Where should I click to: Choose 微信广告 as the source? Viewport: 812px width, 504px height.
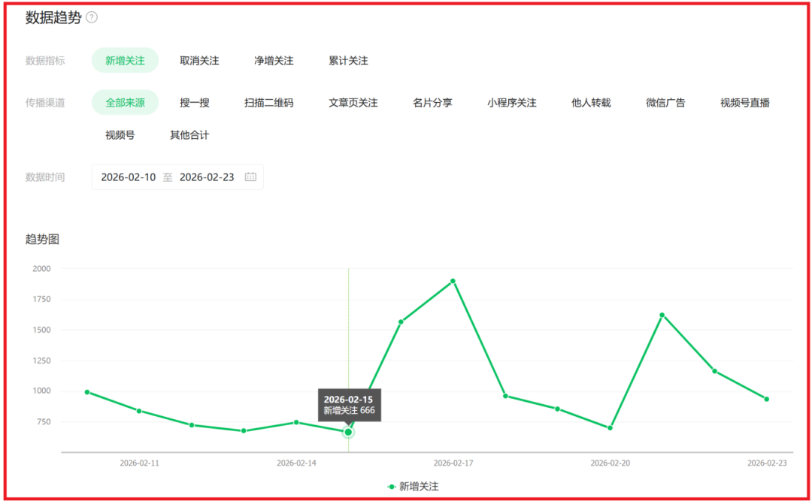[x=665, y=103]
